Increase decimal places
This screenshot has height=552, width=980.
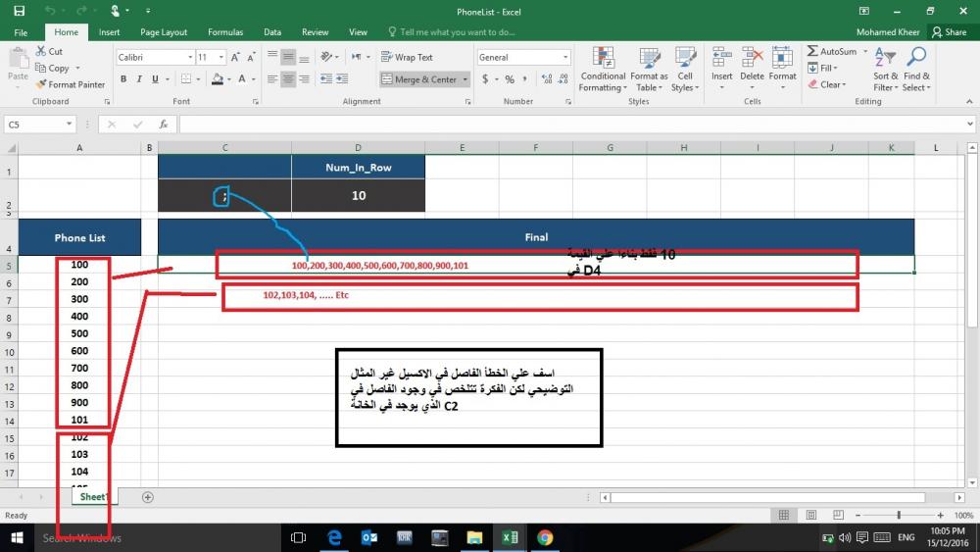(x=547, y=79)
